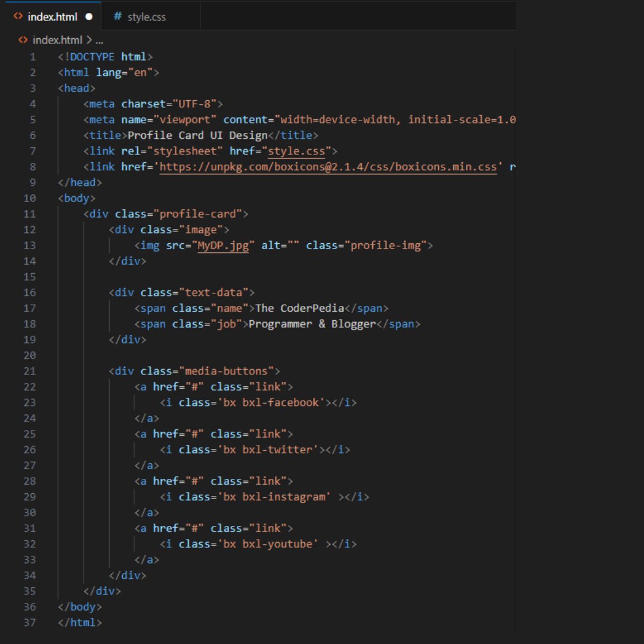Screen dimensions: 644x644
Task: Click the class value 'image'
Action: [x=201, y=230]
